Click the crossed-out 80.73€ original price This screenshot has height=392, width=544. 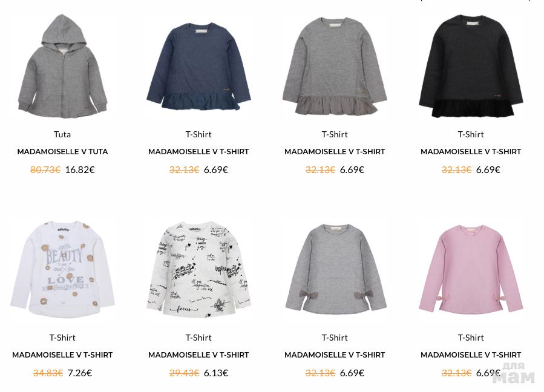(45, 169)
